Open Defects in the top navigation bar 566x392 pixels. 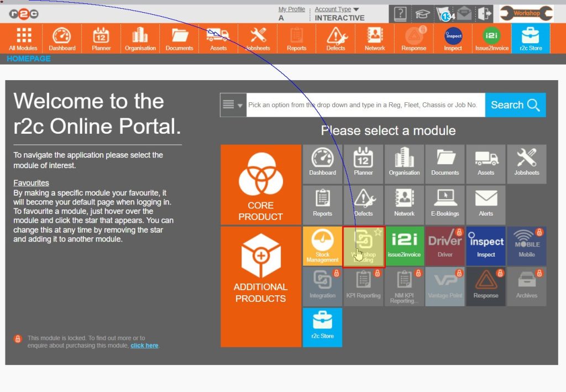pos(336,39)
